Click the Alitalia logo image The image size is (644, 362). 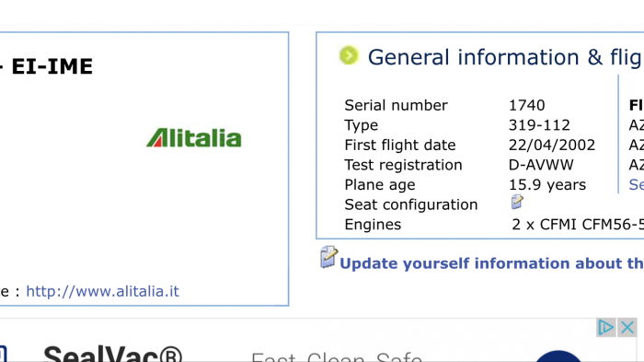[x=194, y=138]
